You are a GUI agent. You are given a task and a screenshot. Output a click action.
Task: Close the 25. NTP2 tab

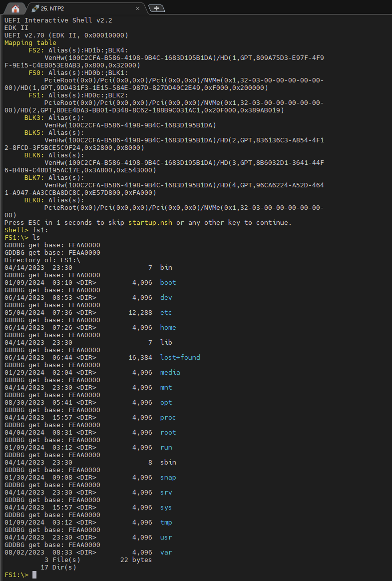137,8
